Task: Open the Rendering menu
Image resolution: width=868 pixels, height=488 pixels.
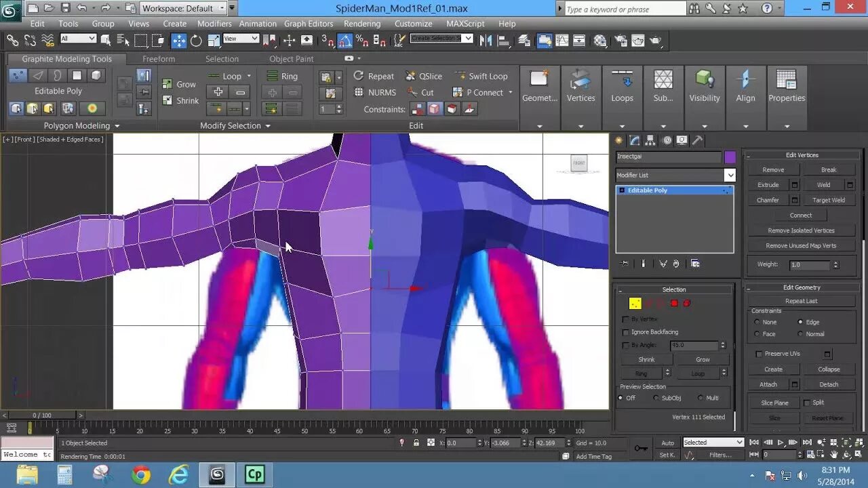Action: (362, 23)
